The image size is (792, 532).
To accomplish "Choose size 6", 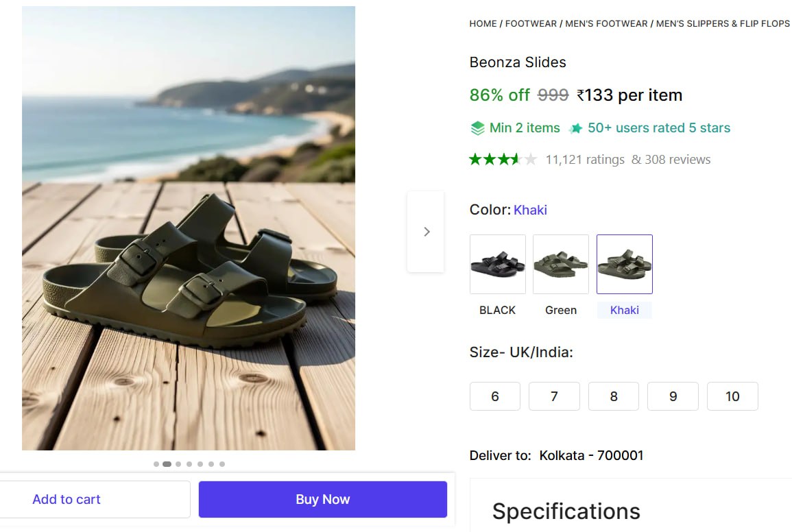I will (495, 396).
